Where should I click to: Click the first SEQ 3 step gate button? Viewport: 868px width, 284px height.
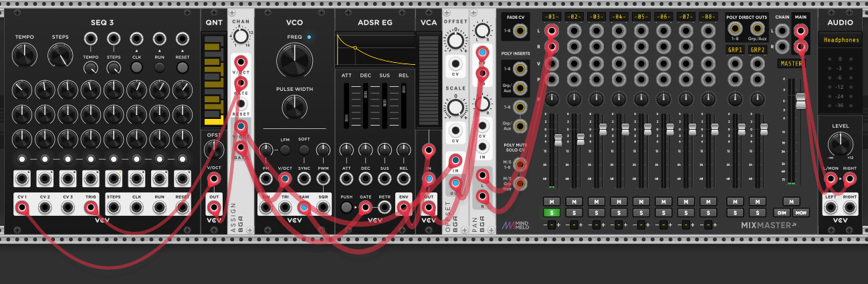(23, 159)
